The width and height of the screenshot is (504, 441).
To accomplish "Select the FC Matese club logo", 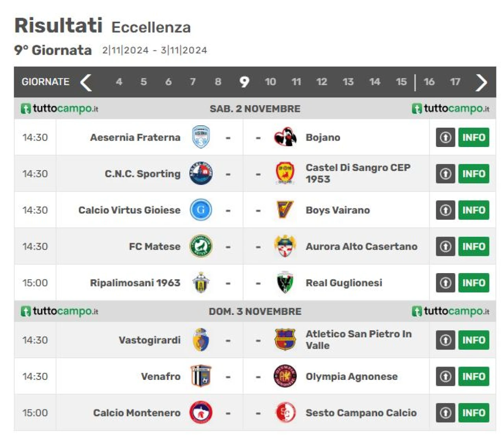I will (x=201, y=246).
